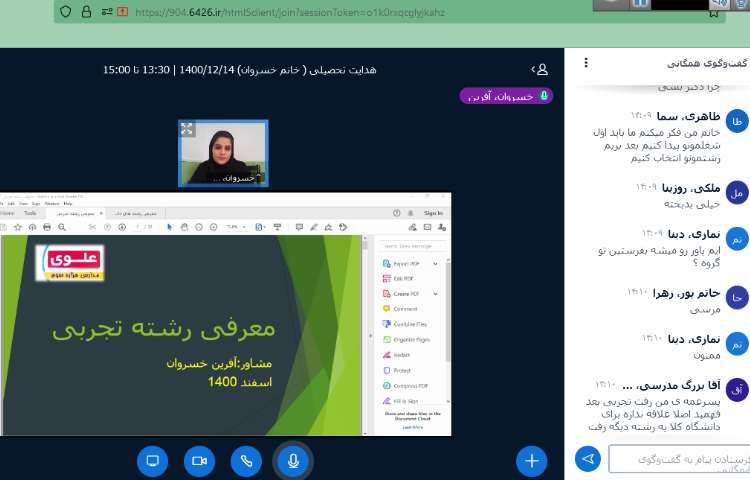Image resolution: width=750 pixels, height=480 pixels.
Task: Go to next page with down arrow icon
Action: pyautogui.click(x=122, y=227)
